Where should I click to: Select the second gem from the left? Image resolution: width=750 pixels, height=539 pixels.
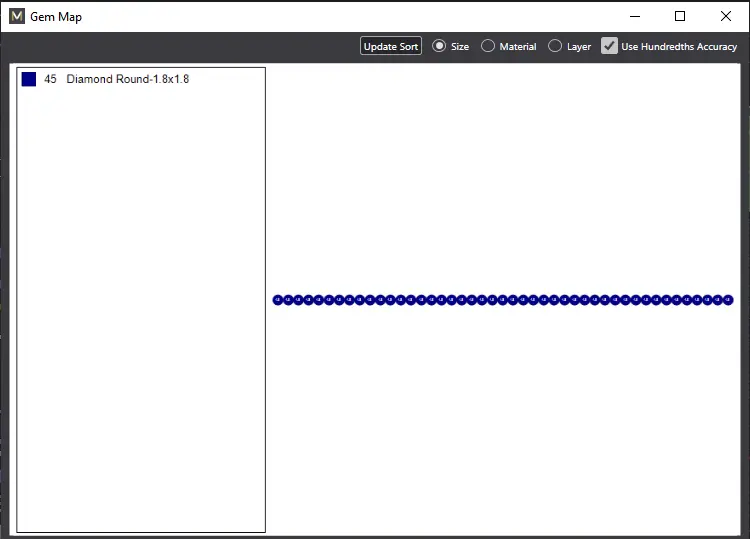(x=288, y=300)
